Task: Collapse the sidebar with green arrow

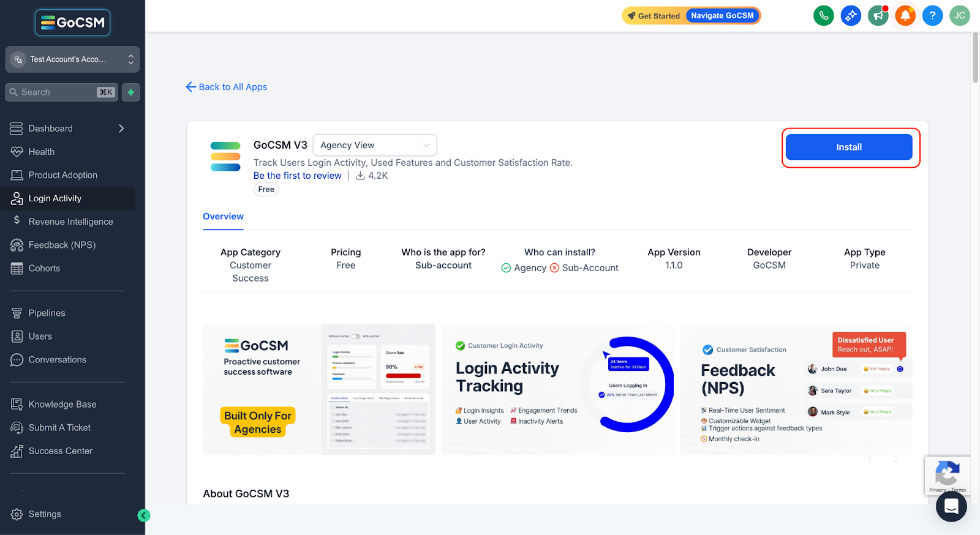Action: click(x=144, y=515)
